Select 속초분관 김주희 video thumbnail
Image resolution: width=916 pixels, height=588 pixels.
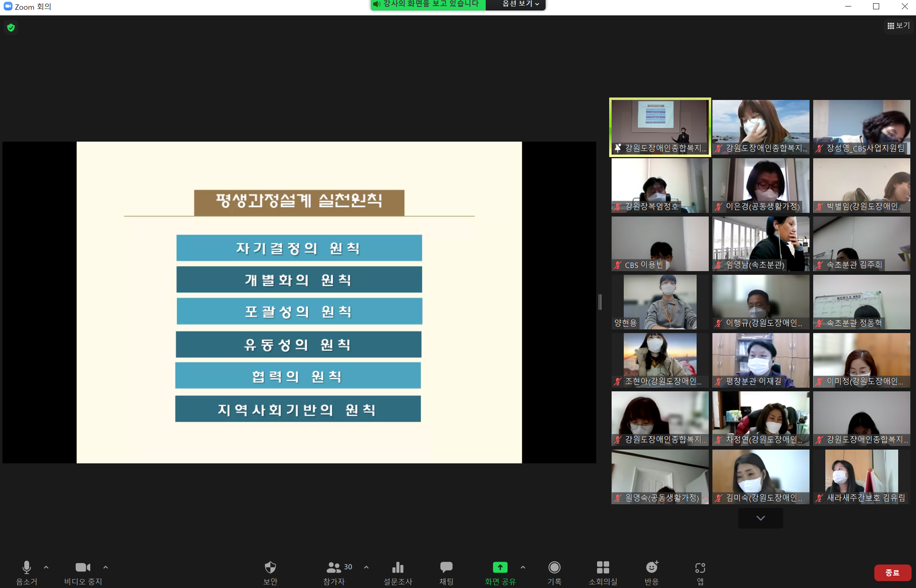pos(862,244)
